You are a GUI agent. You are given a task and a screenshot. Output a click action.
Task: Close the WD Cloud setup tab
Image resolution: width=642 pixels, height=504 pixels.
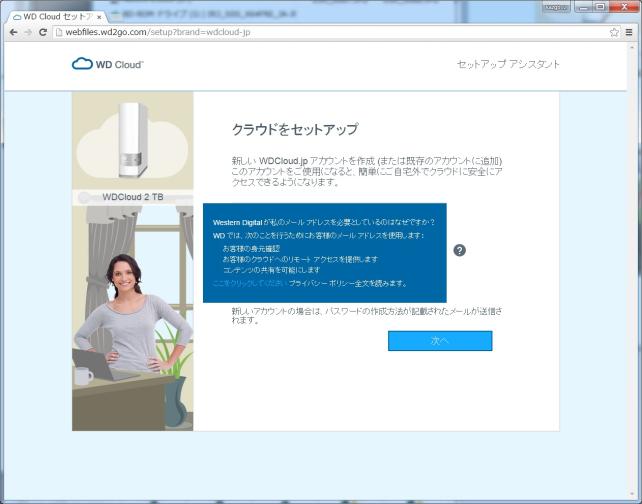(99, 17)
